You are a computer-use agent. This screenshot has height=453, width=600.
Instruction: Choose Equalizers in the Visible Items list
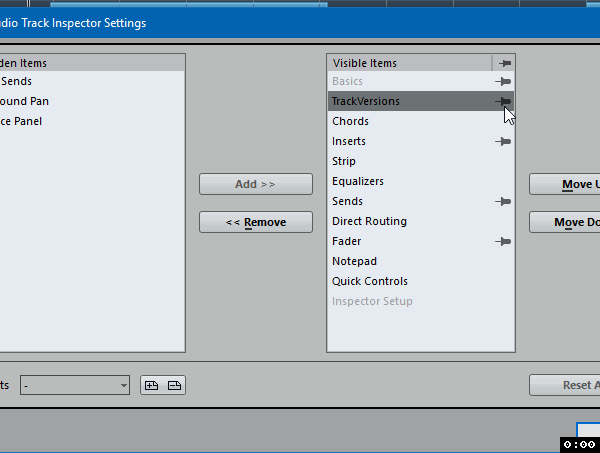[x=357, y=181]
